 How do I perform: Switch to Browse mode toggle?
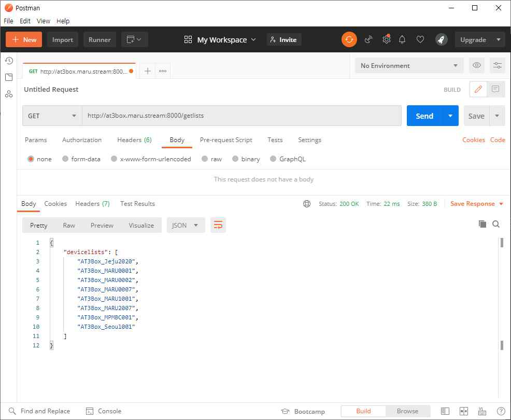tap(407, 411)
